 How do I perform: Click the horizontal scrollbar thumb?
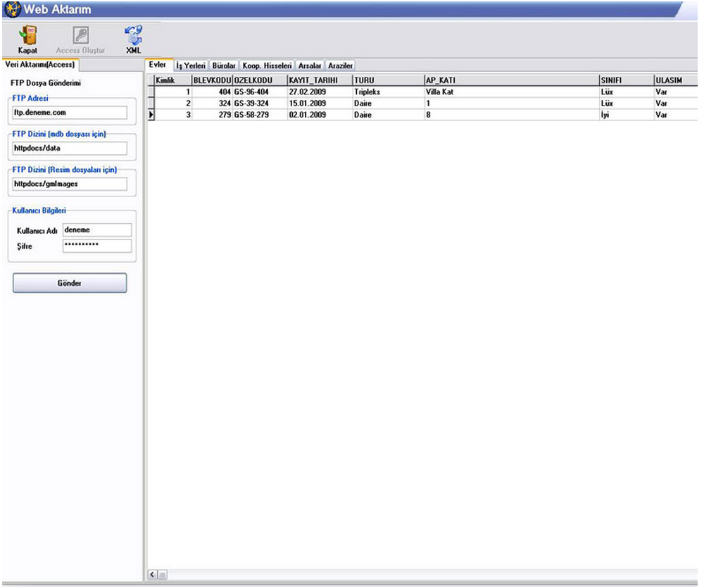tap(163, 575)
